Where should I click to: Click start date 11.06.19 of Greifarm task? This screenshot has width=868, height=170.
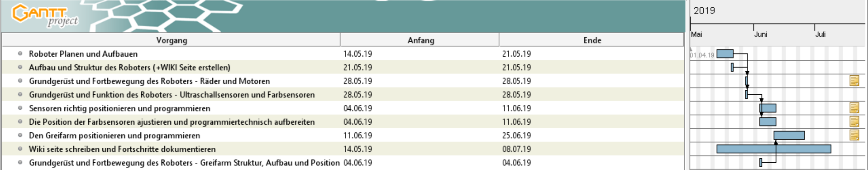[x=358, y=136]
